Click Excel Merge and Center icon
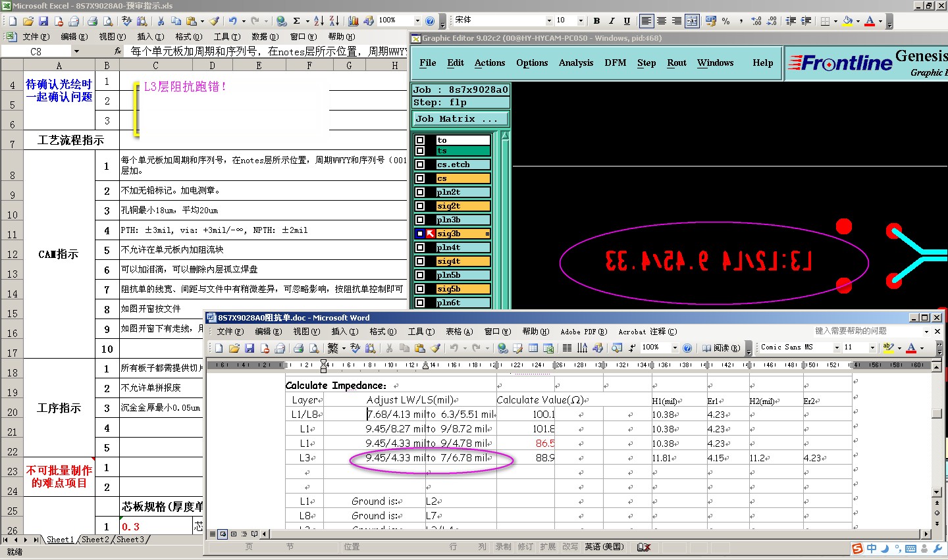This screenshot has height=560, width=948. click(x=692, y=21)
